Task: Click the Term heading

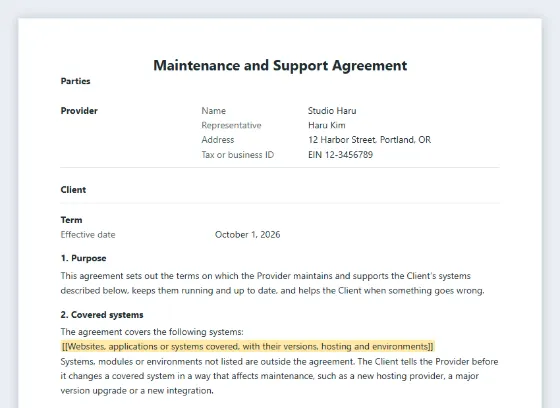Action: click(71, 220)
